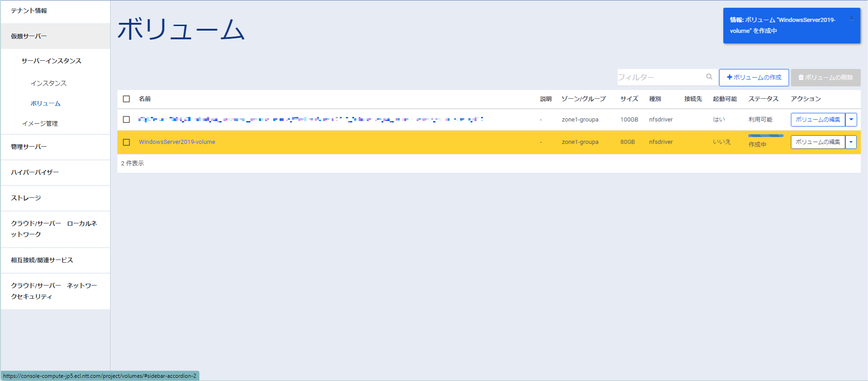868x381 pixels.
Task: Click ボリュームの作成 button
Action: (754, 77)
